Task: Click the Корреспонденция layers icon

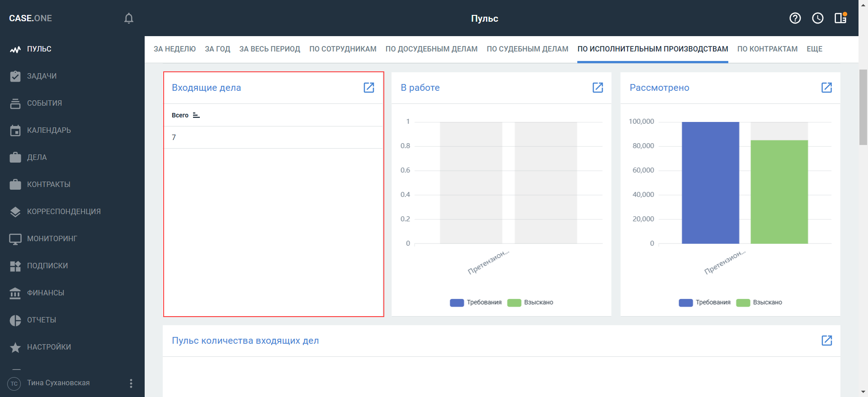Action: click(15, 212)
